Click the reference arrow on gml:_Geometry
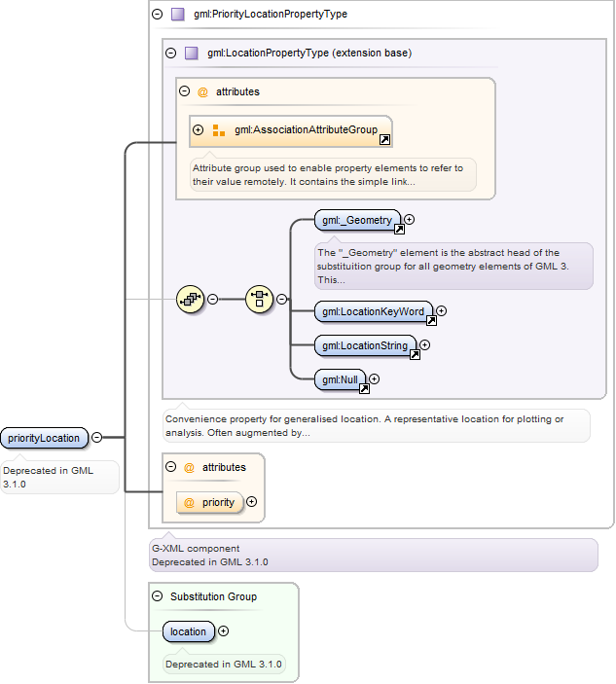The image size is (616, 684). tap(399, 230)
